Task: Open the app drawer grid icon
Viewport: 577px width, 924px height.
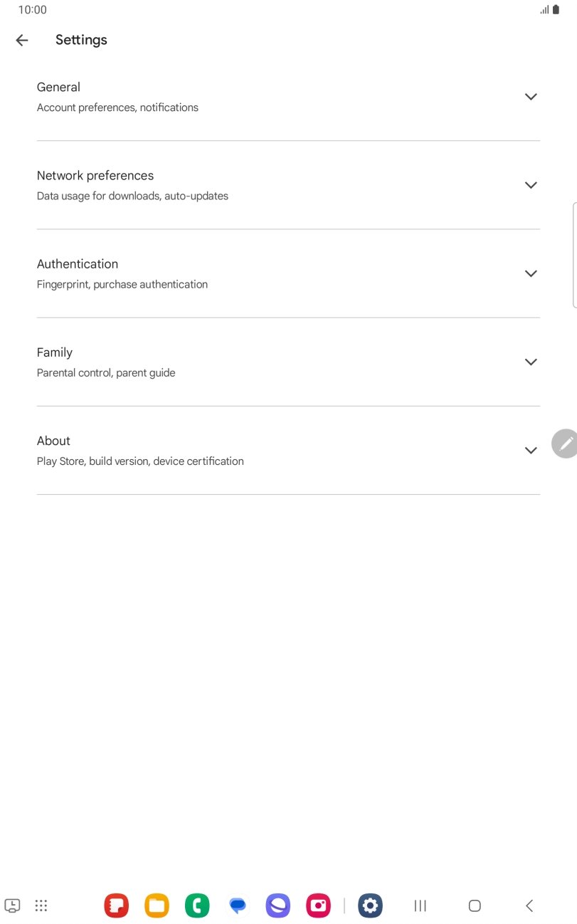Action: [41, 905]
